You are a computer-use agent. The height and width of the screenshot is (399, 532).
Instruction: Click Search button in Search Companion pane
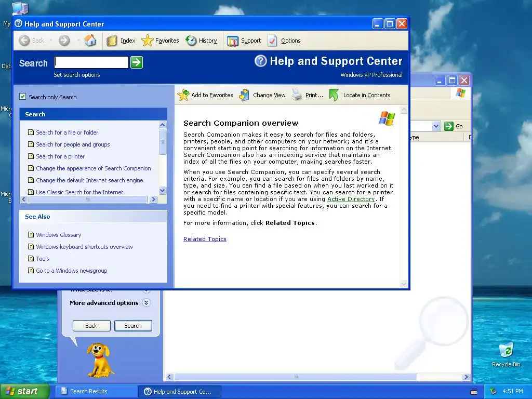click(133, 326)
